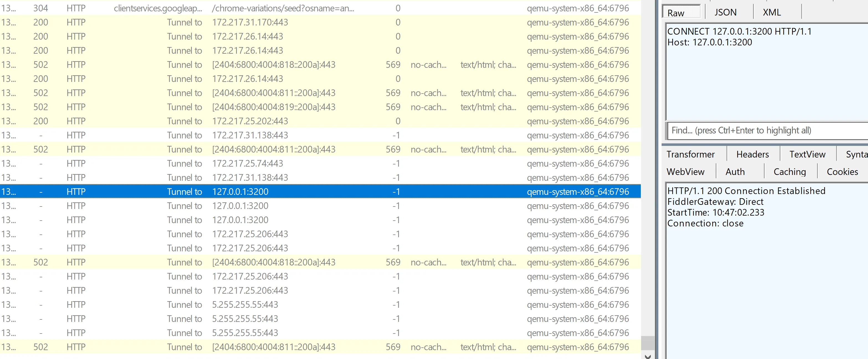Open the Transformer response tab
This screenshot has width=868, height=359.
[690, 154]
